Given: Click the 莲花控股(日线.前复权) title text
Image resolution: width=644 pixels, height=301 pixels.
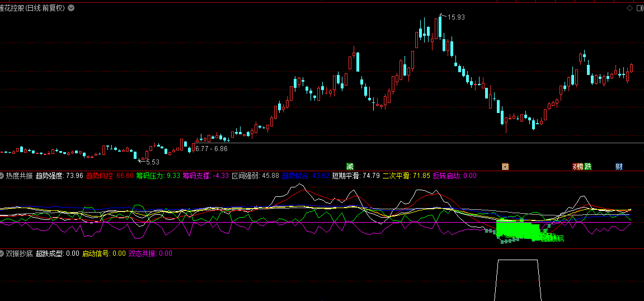Looking at the screenshot, I should point(32,8).
